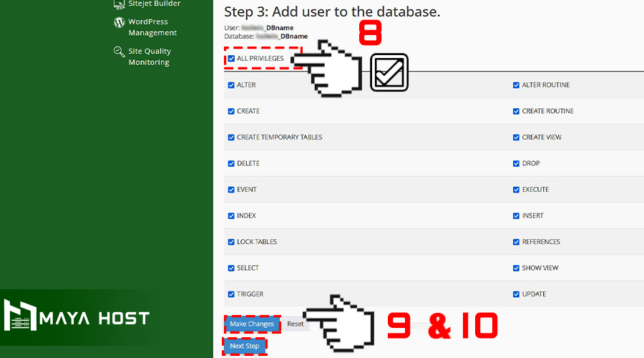This screenshot has height=358, width=644.
Task: Click the WordPress Management icon
Action: pos(119,22)
